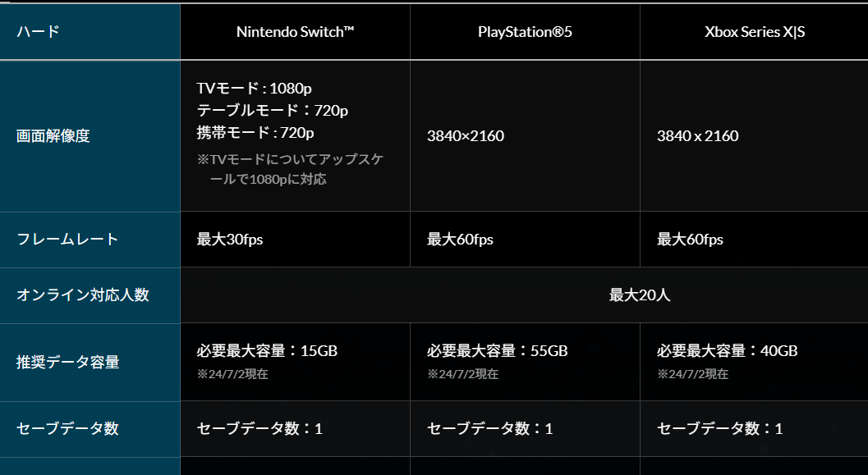Click the ハード header cell
Image resolution: width=868 pixels, height=475 pixels.
click(x=39, y=32)
